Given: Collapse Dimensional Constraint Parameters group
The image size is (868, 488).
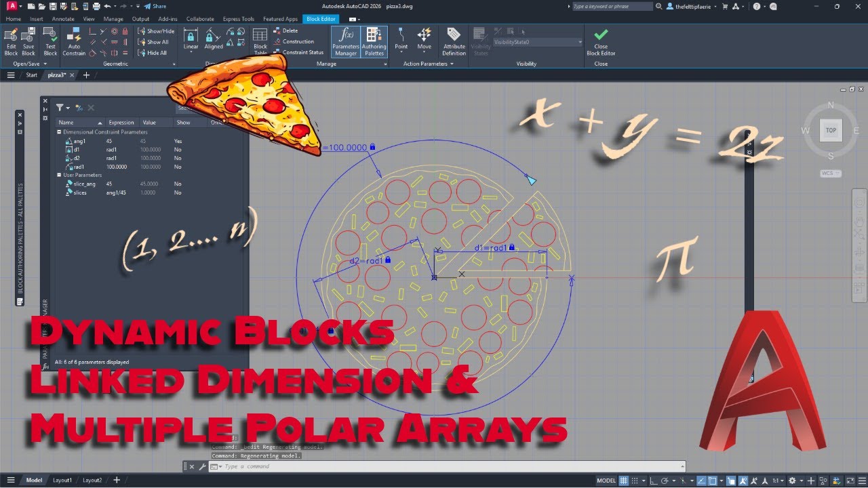Looking at the screenshot, I should 59,132.
